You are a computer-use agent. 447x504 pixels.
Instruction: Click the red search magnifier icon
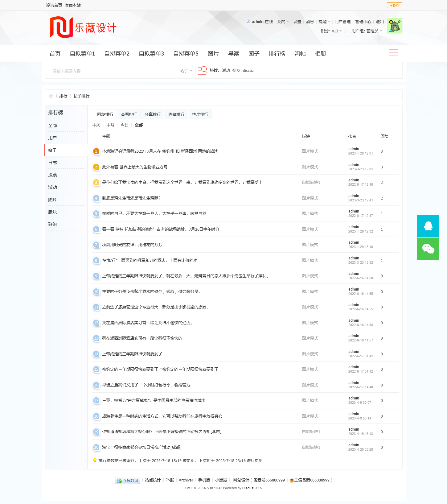203,70
